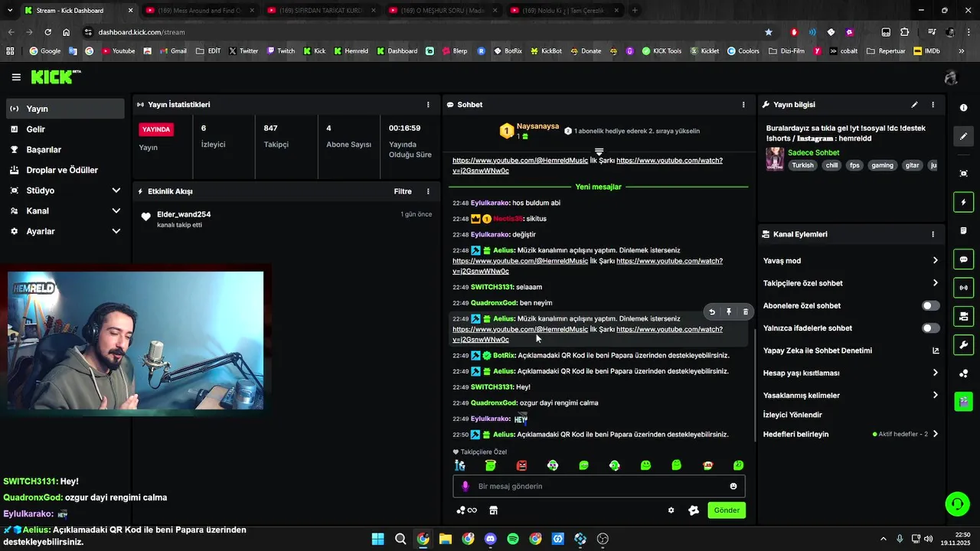980x551 pixels.
Task: Select Yayın in left sidebar
Action: (65, 109)
